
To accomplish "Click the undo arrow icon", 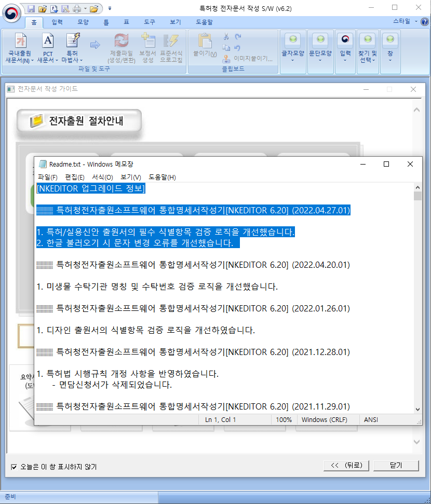I will [237, 48].
